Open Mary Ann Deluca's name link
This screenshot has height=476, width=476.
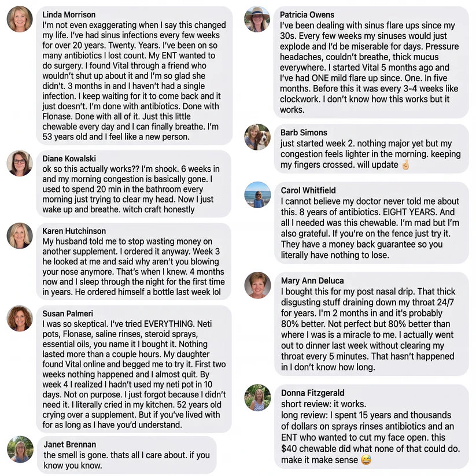(x=311, y=281)
